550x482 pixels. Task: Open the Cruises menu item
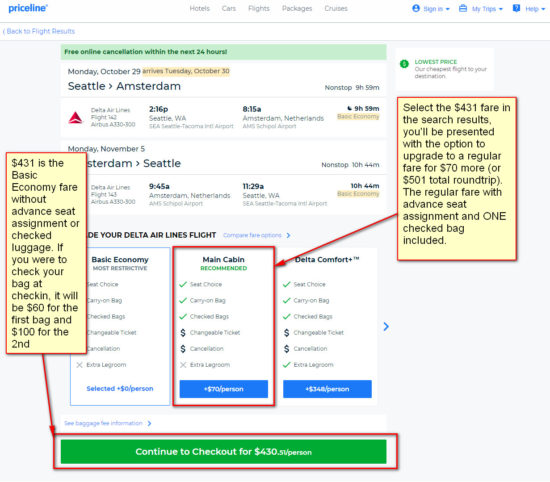336,8
